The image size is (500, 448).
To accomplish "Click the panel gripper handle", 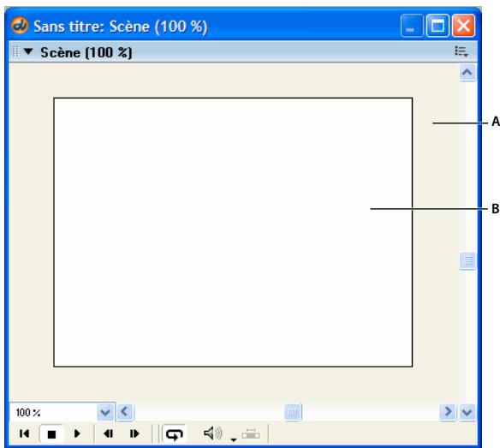I will [x=15, y=51].
